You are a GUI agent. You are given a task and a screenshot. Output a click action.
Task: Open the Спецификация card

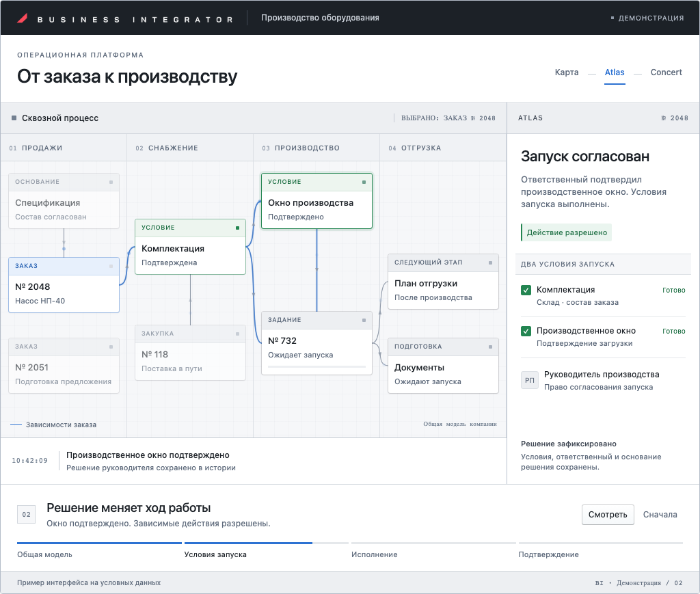64,201
